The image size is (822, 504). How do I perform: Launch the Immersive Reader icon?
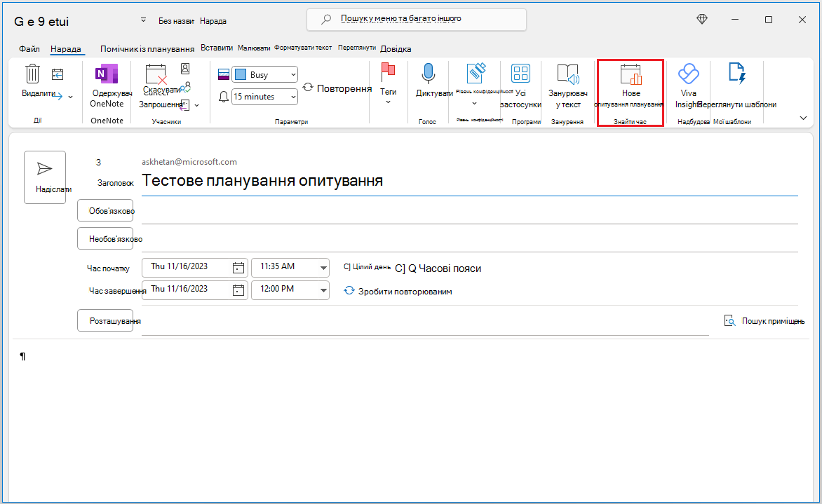coord(568,74)
